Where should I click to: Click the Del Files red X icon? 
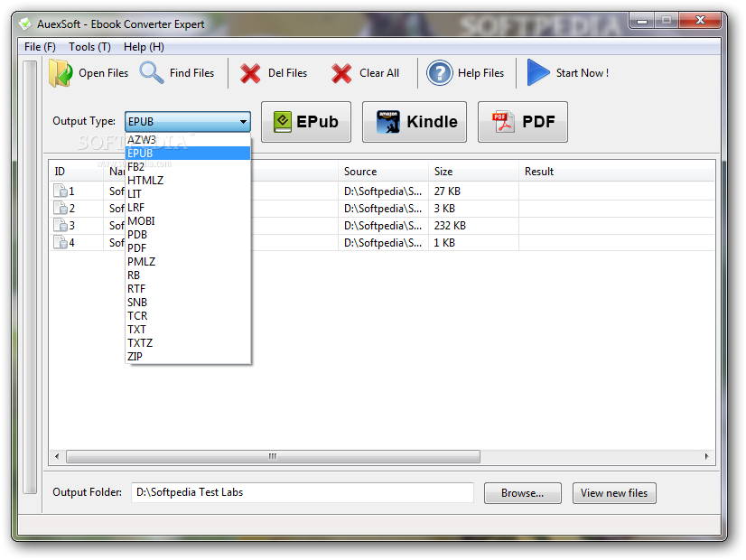pos(250,73)
